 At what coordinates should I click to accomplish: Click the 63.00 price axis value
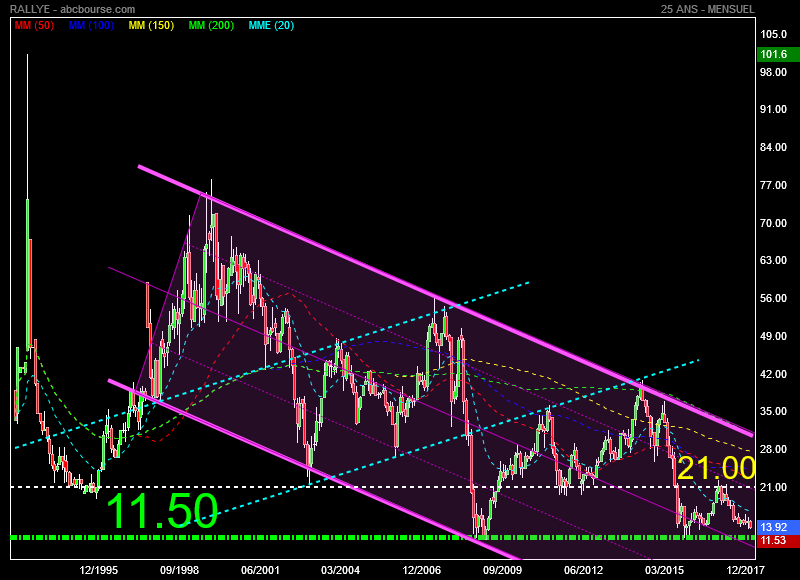773,260
